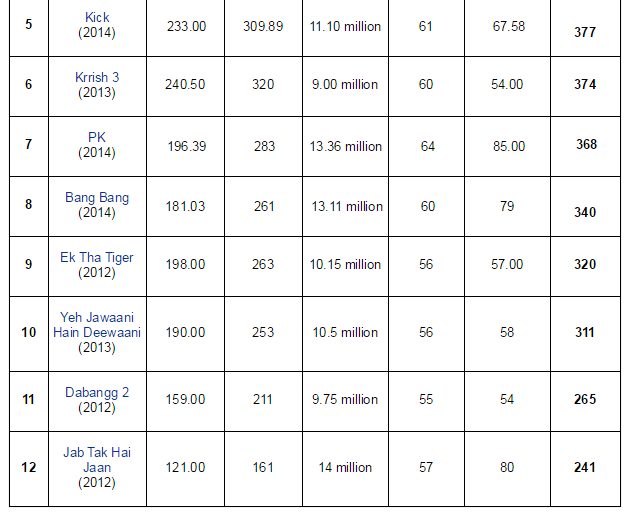Click the value '159.00' in Dabangg 2 row
The height and width of the screenshot is (518, 629).
click(185, 400)
